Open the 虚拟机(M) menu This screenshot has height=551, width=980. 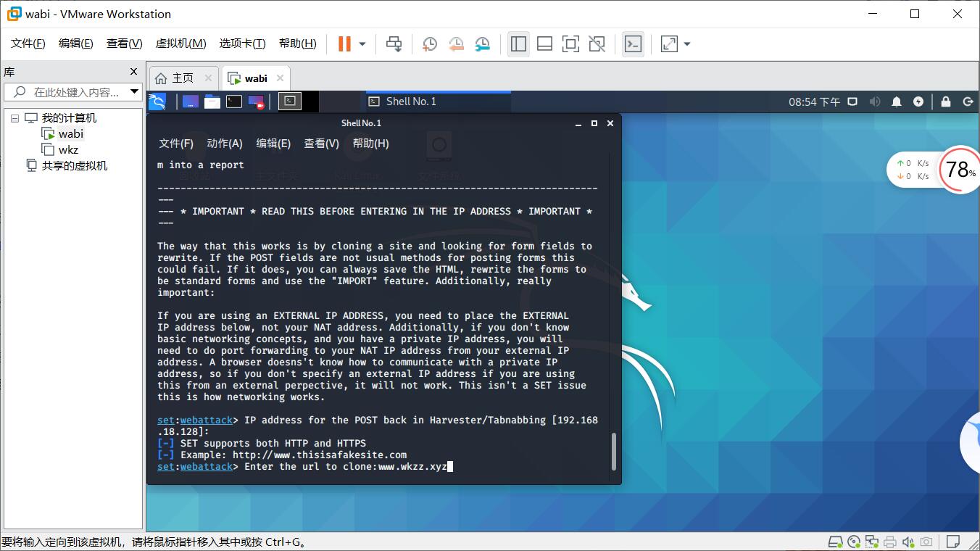tap(181, 43)
